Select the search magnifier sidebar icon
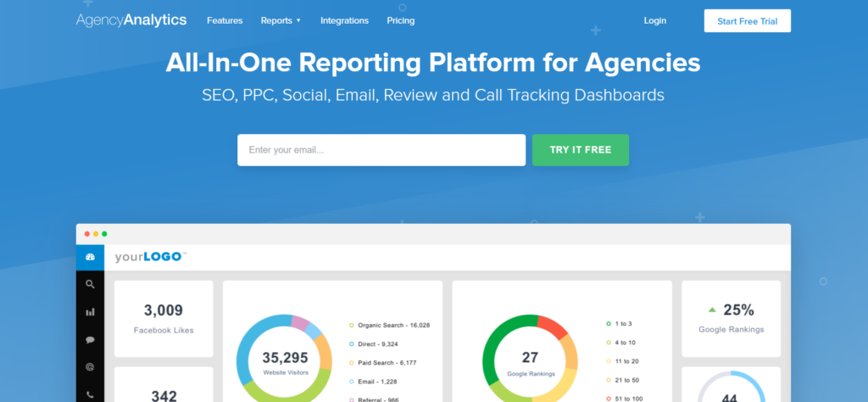Image resolution: width=868 pixels, height=402 pixels. coord(90,285)
